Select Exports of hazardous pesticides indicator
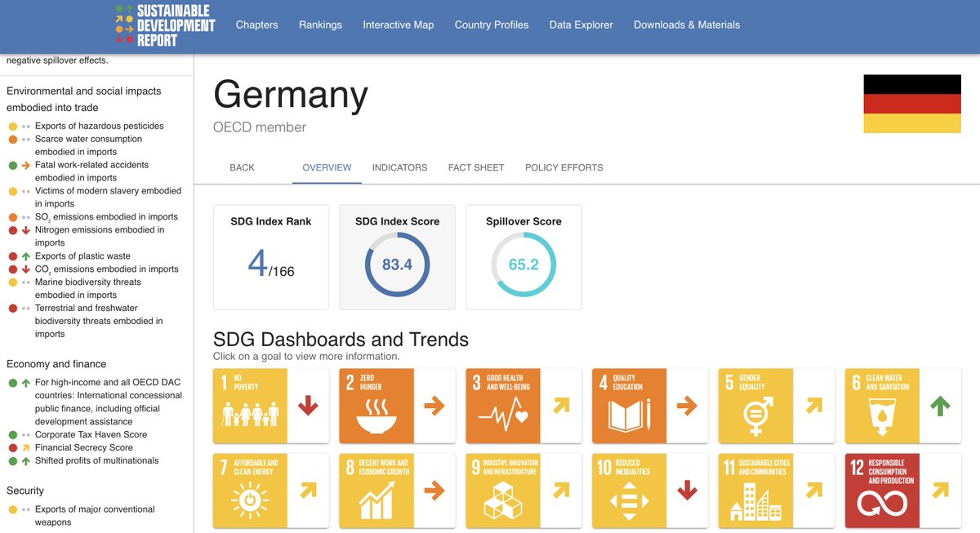Screen dimensions: 980x533 (x=99, y=126)
